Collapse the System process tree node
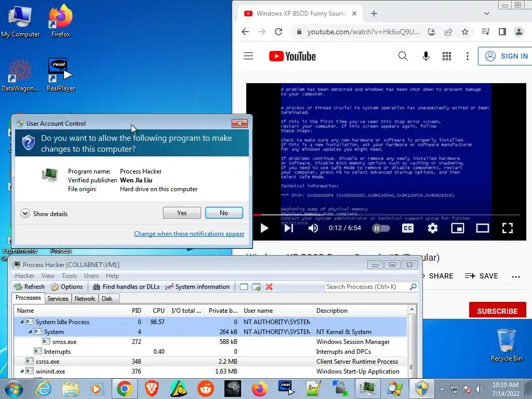This screenshot has height=399, width=532. (x=30, y=331)
